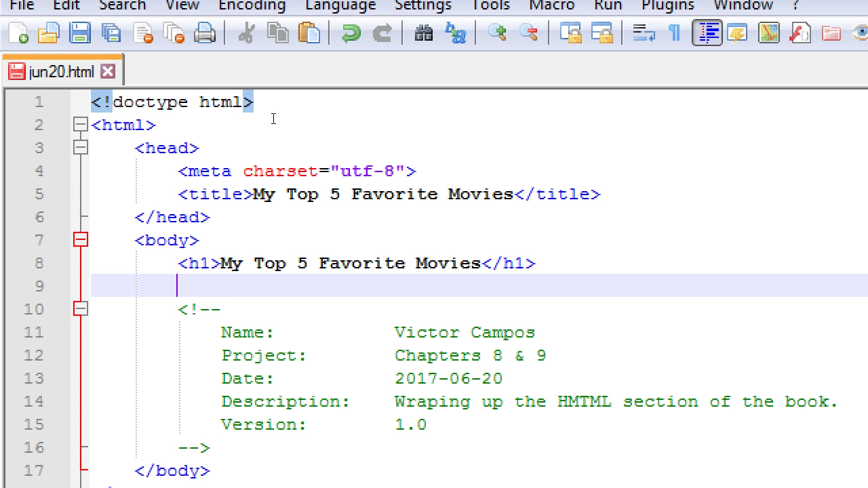
Task: Click the doctype html declaration text
Action: coord(172,102)
